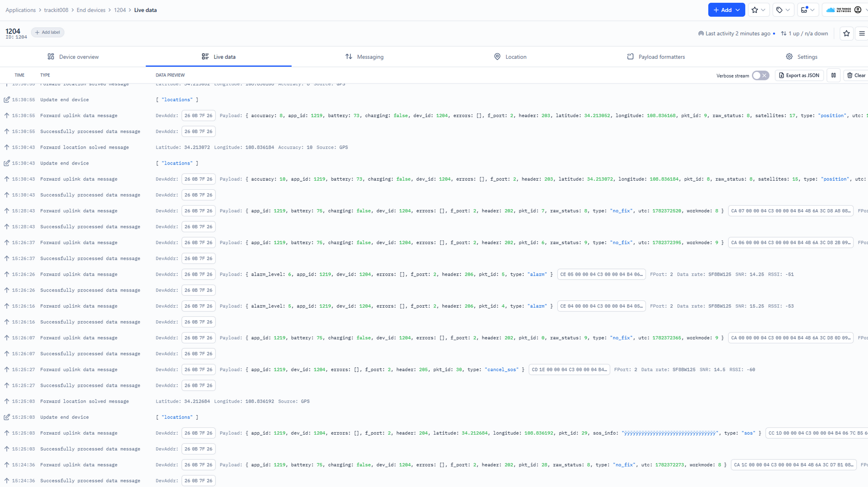Click the edit icon of 15:25:03 Update end device

tap(7, 417)
